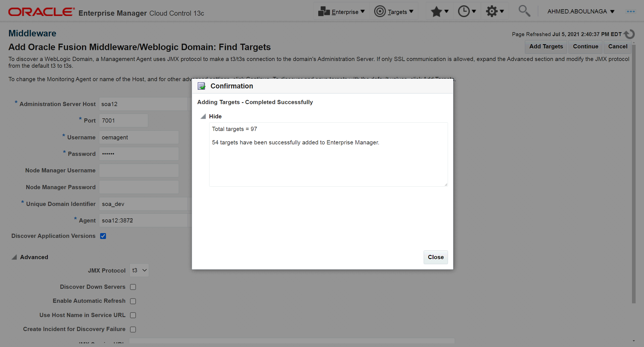Click the search magnifier icon

click(x=524, y=11)
